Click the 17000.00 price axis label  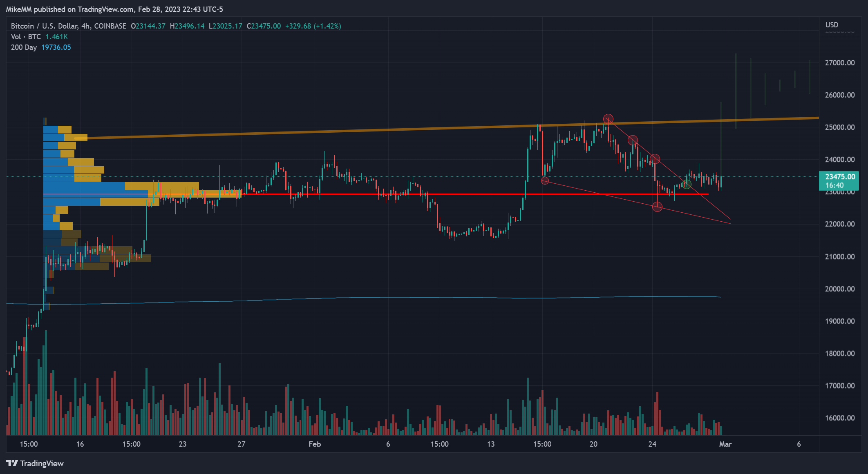tap(840, 386)
